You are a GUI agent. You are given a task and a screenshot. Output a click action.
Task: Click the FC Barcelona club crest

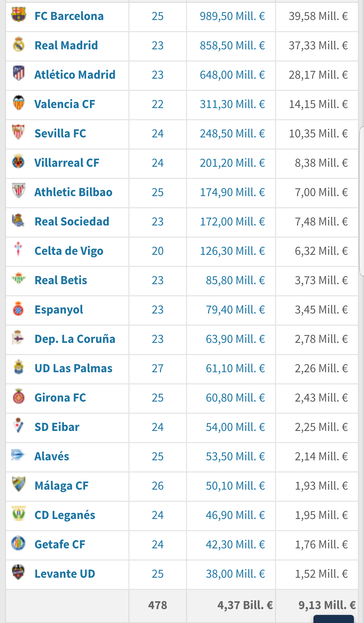pos(18,15)
